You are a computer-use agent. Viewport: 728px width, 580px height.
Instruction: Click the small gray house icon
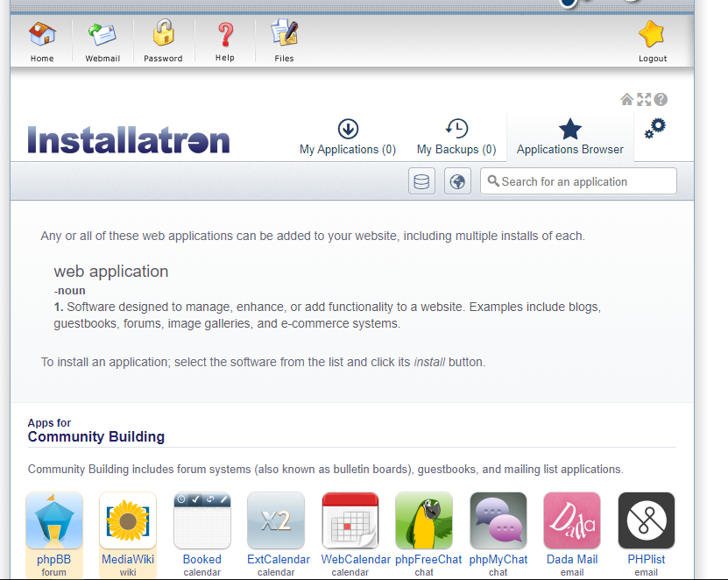coord(626,99)
